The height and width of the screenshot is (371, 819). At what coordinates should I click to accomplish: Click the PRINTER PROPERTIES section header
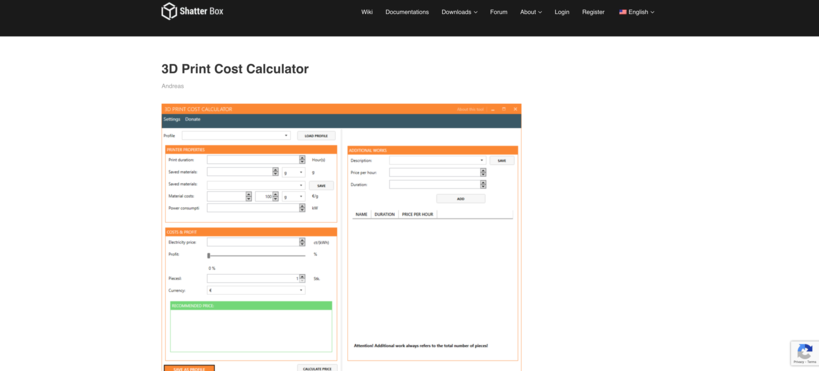pyautogui.click(x=251, y=149)
